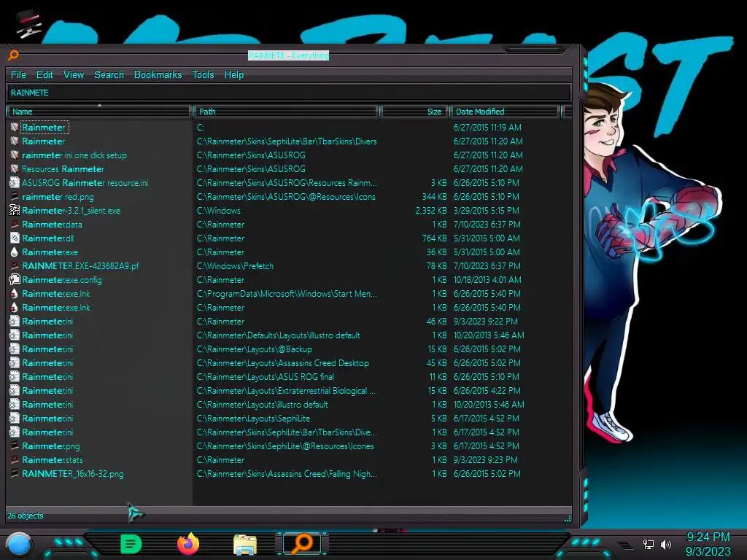Click folder icon of rainmeter ini one click setup
This screenshot has width=747, height=560.
click(15, 155)
